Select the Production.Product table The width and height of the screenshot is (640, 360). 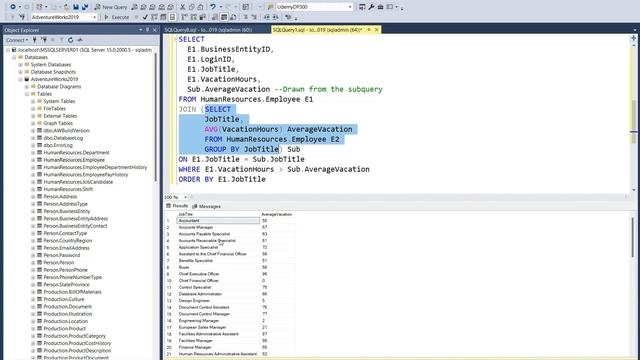64,329
